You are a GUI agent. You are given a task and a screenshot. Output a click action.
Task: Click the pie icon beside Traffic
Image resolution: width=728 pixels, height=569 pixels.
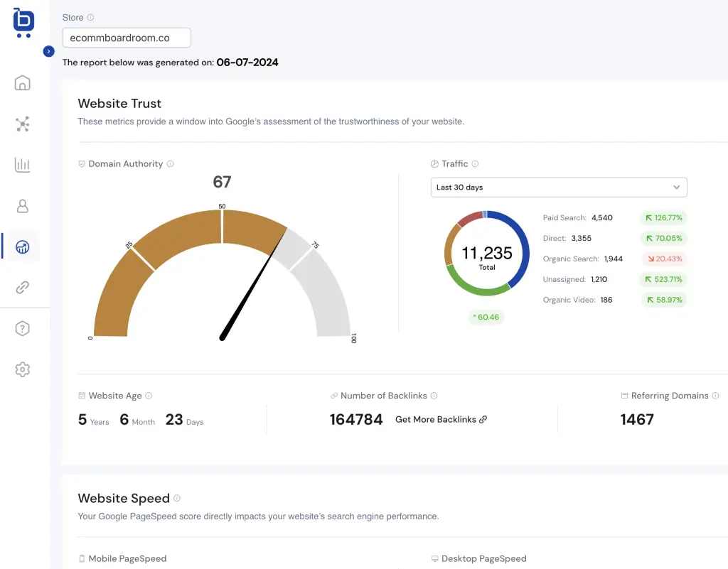click(434, 163)
